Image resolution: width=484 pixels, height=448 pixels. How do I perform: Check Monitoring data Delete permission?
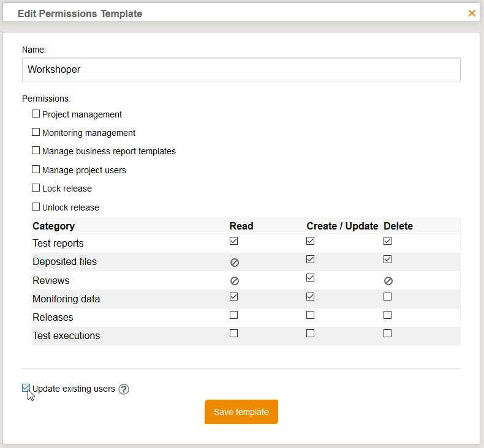[x=387, y=297]
